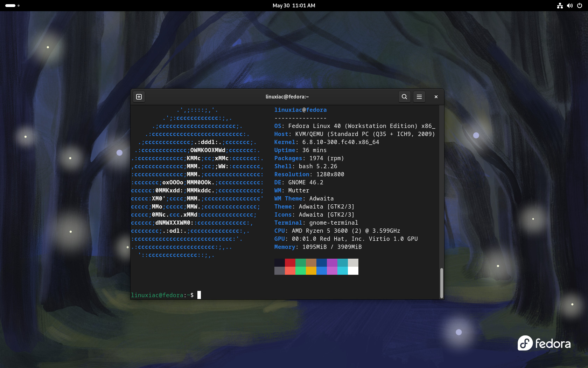588x368 pixels.
Task: Click the Packages line "1974 (rpm)"
Action: click(309, 158)
